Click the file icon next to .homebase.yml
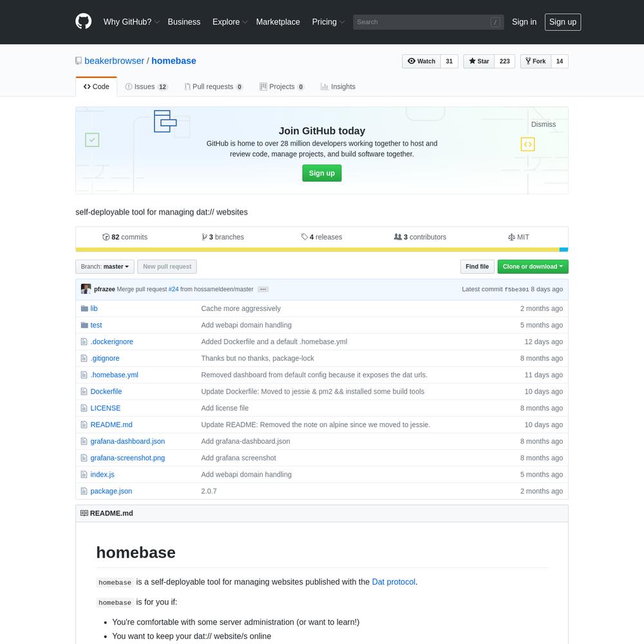Viewport: 644px width, 644px height. click(x=84, y=375)
